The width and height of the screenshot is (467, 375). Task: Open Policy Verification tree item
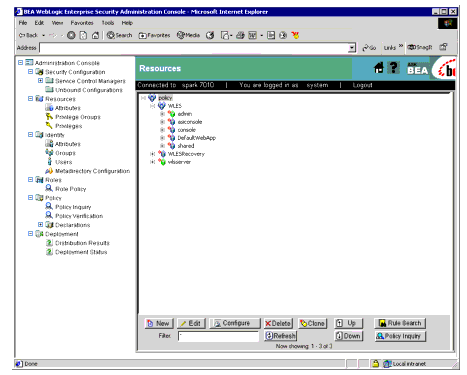79,216
